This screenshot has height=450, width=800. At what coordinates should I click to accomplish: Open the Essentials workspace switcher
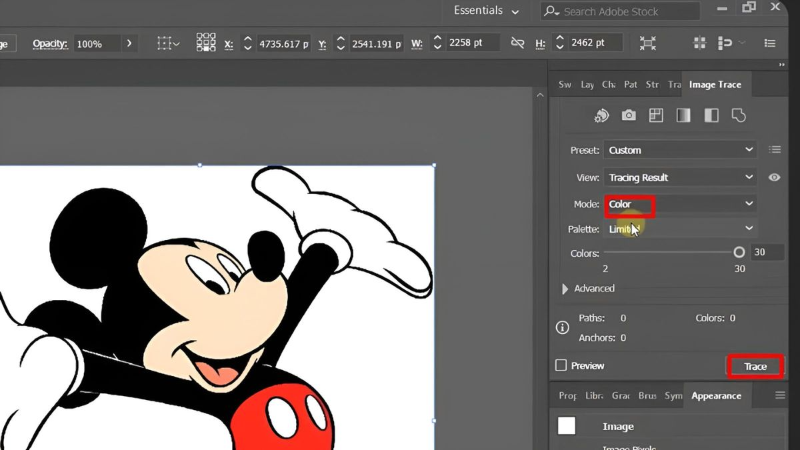click(x=486, y=11)
